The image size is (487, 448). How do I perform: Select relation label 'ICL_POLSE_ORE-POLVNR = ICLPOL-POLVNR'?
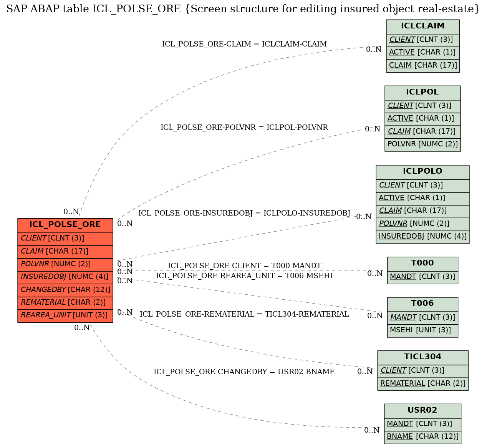tap(244, 128)
